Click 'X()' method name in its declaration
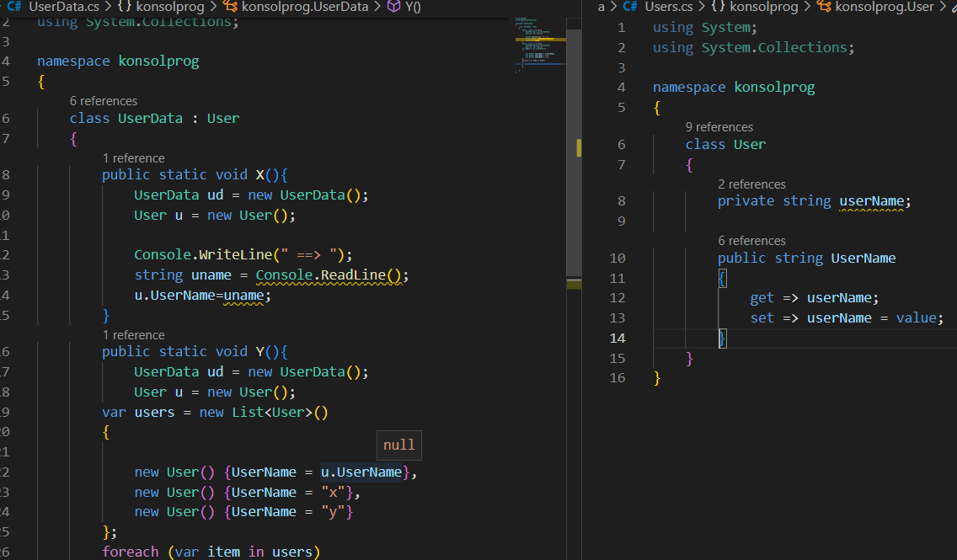957x560 pixels. point(267,174)
